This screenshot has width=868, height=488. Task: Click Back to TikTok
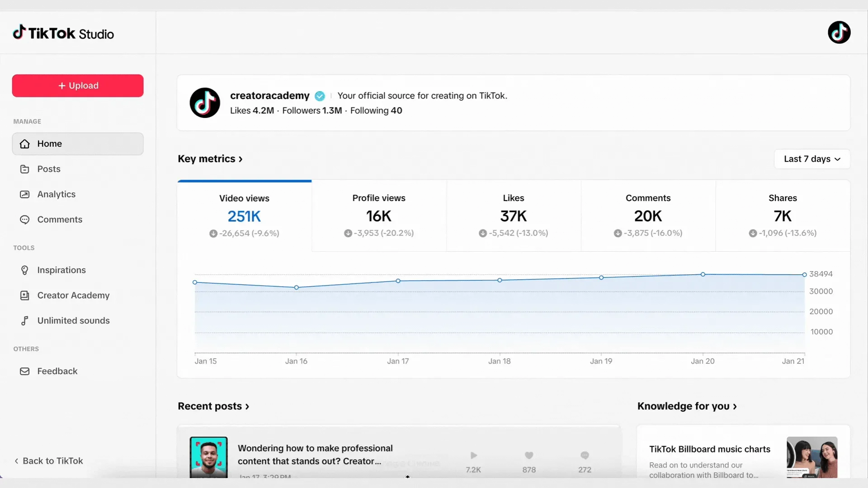tap(49, 460)
